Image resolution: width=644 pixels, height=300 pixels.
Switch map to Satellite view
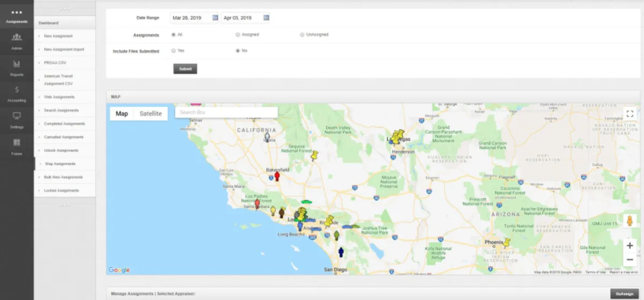tap(150, 114)
